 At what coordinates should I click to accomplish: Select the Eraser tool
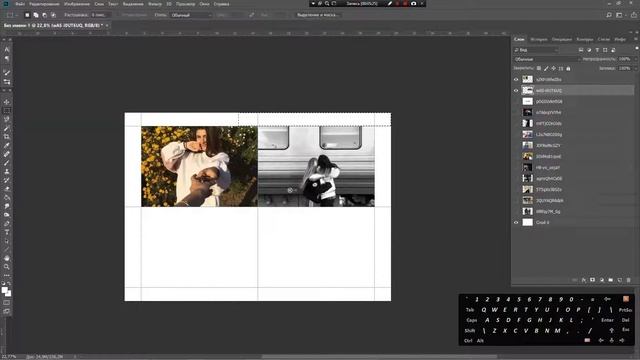click(x=7, y=189)
